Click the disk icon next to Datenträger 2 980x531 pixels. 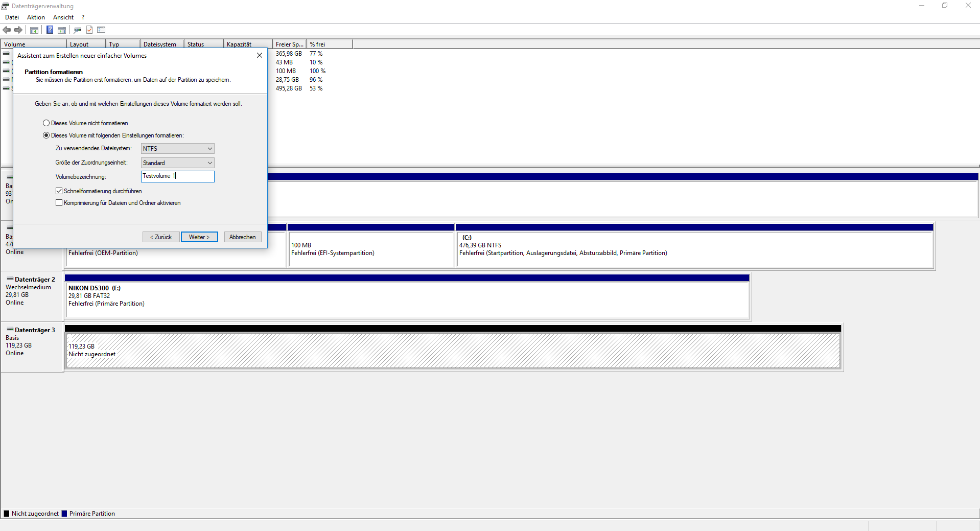(x=10, y=279)
